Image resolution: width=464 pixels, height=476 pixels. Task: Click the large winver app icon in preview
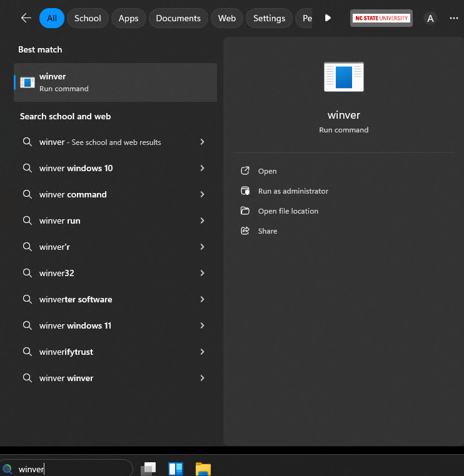coord(343,77)
